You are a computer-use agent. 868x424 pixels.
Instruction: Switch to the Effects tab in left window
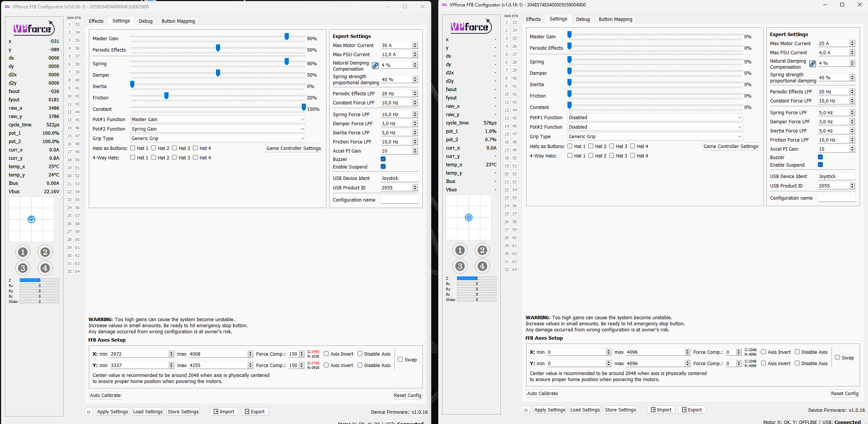click(x=96, y=21)
